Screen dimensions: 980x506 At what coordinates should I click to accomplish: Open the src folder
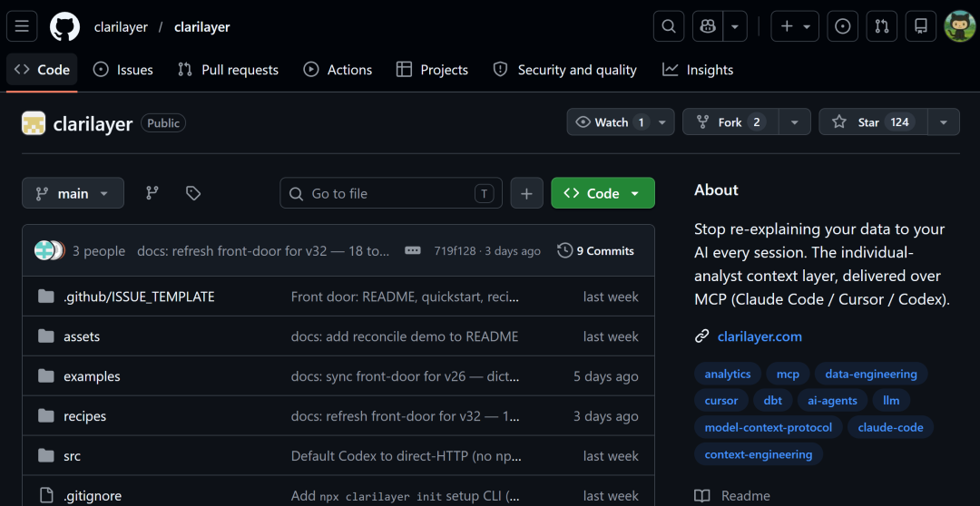(72, 457)
